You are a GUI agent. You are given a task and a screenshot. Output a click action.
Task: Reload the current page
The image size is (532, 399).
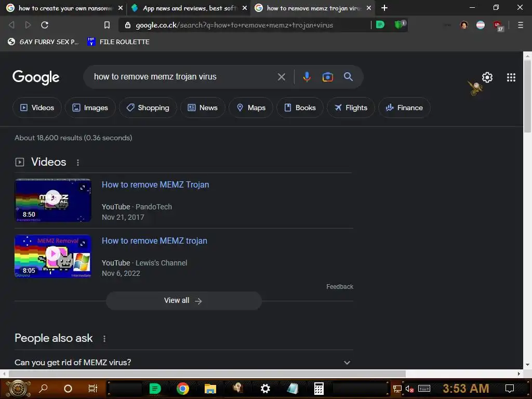[x=45, y=25]
